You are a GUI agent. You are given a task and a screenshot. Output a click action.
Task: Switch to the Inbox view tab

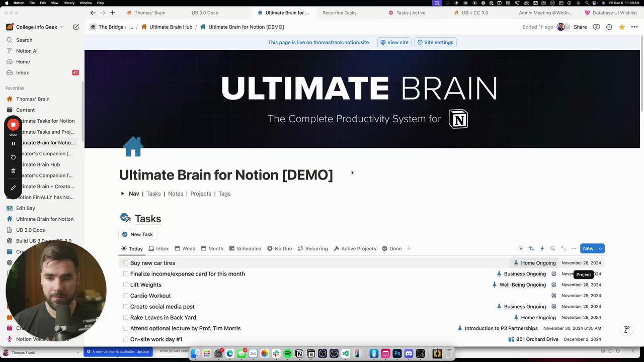158,248
